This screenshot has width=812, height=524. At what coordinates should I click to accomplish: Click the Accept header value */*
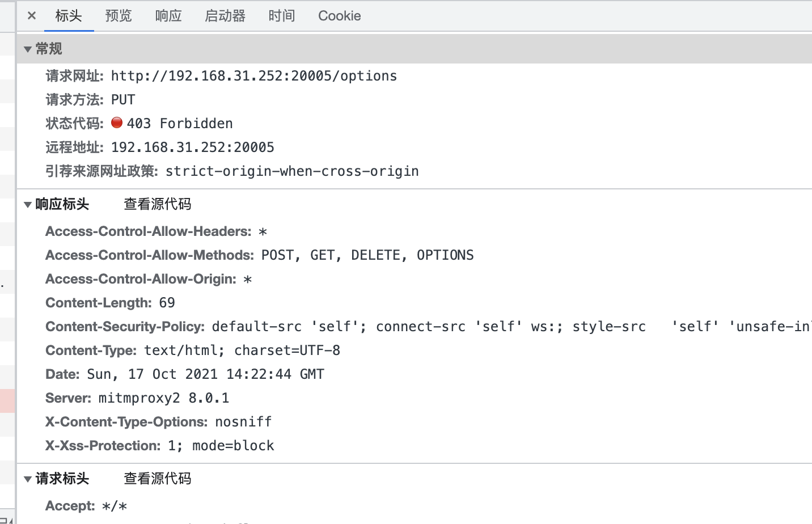click(x=115, y=506)
